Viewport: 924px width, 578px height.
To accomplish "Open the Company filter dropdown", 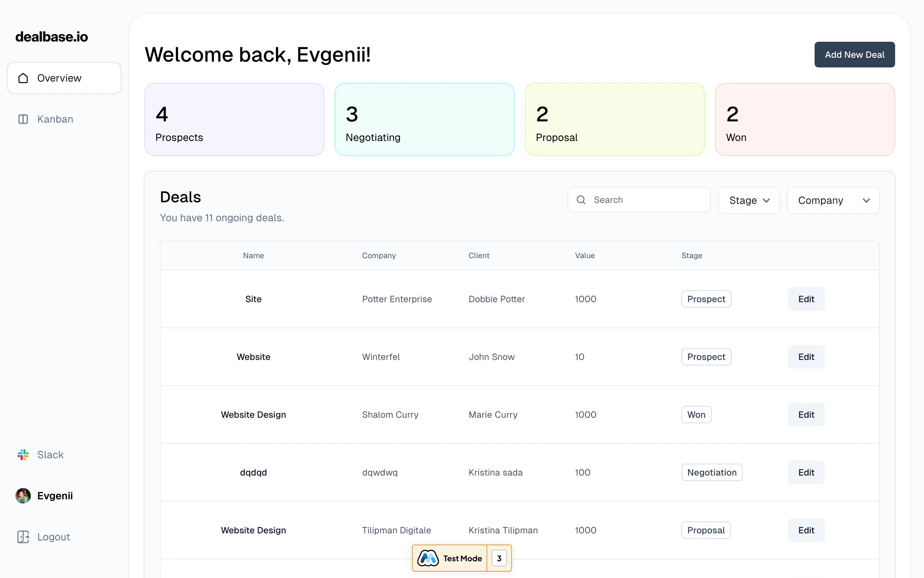I will tap(833, 200).
